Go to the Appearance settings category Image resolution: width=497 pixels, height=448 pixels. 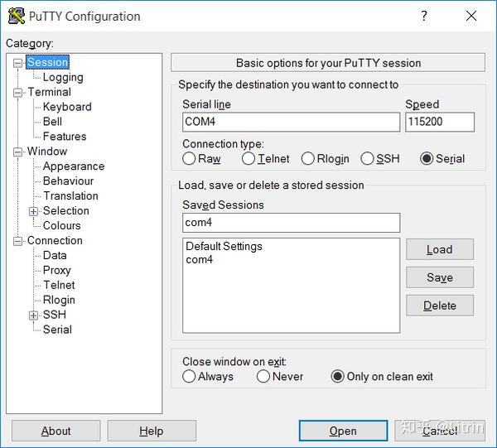(x=74, y=166)
